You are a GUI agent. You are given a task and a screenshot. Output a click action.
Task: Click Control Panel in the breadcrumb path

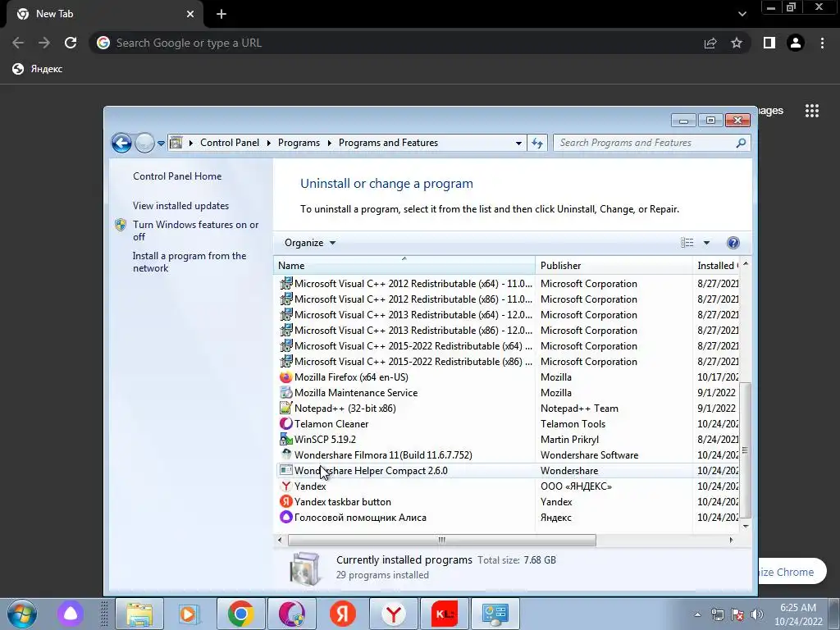pos(230,143)
